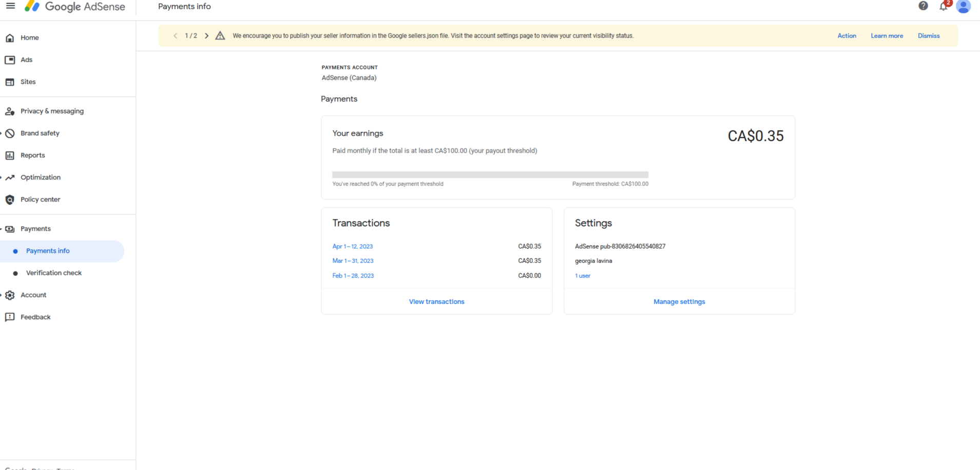Click the Sites sidebar icon
The width and height of the screenshot is (980, 470).
(10, 82)
